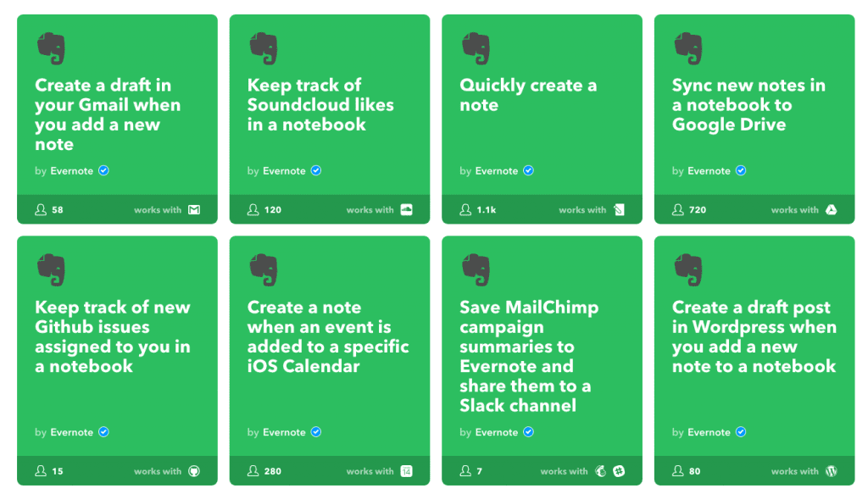Click the Evernote elephant logo on the Gmail draft card
868x494 pixels.
coord(51,48)
